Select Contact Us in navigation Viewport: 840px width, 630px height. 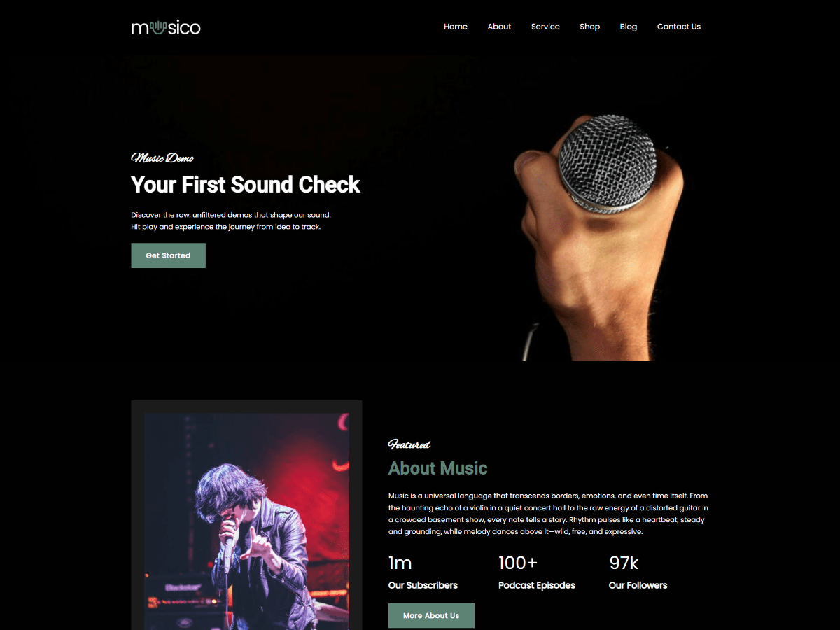click(x=679, y=27)
